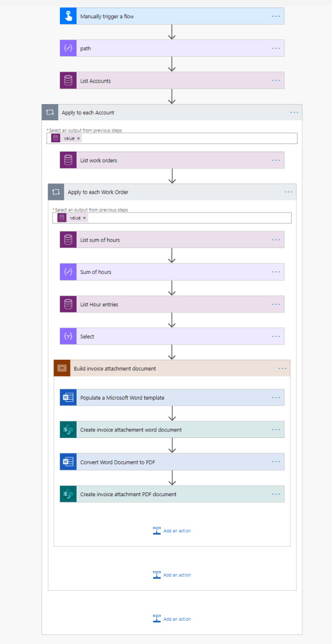
Task: Select the Compose icon on the path step
Action: [68, 47]
